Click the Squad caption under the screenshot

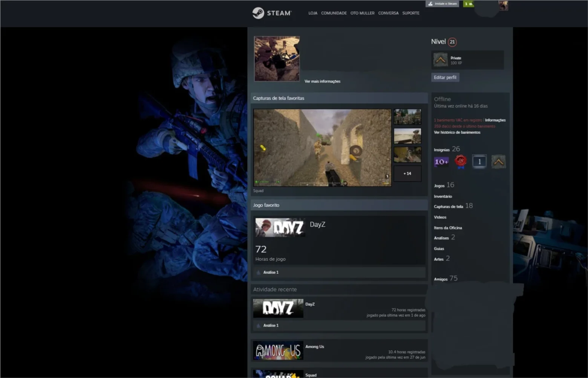(258, 191)
